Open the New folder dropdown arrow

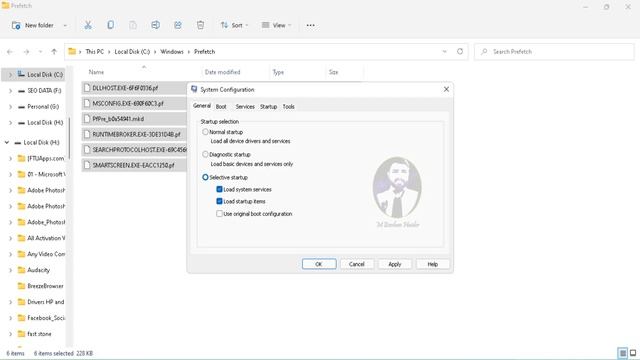65,25
